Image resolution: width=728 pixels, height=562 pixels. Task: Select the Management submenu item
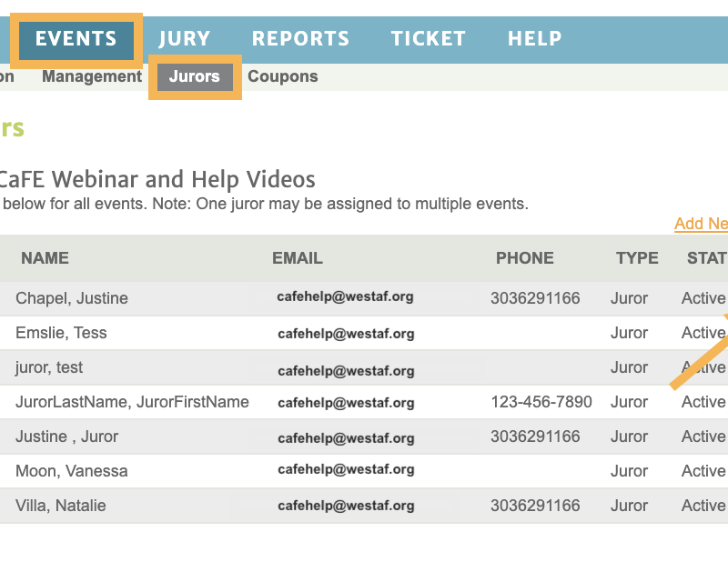point(92,76)
